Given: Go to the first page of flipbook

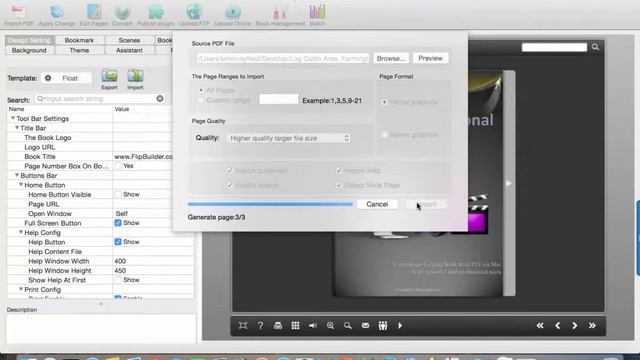Looking at the screenshot, I should click(540, 325).
